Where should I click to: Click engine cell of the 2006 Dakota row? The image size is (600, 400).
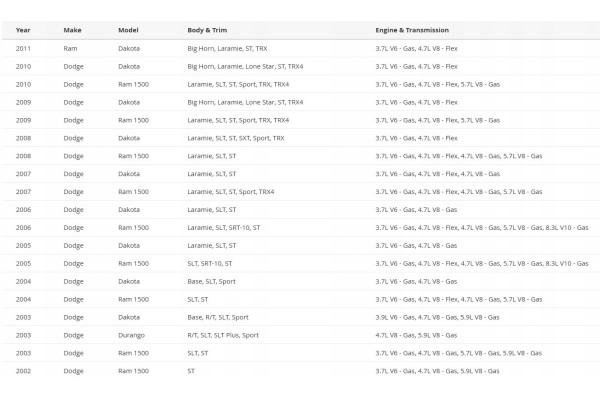tap(416, 210)
